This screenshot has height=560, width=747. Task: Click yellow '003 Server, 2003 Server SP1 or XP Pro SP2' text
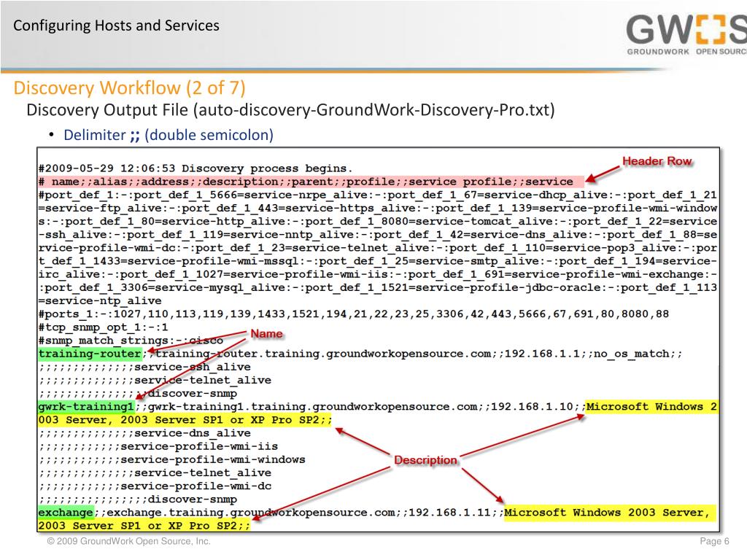185,419
